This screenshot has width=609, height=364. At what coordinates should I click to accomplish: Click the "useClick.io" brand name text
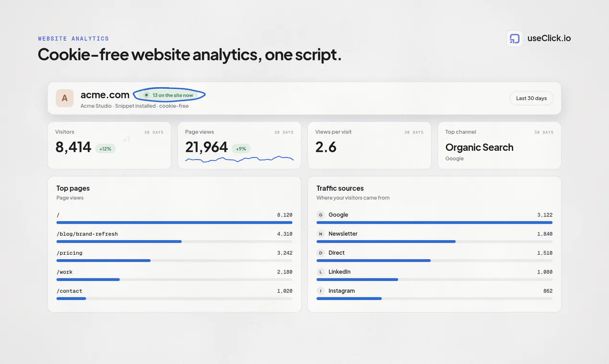[x=549, y=39]
